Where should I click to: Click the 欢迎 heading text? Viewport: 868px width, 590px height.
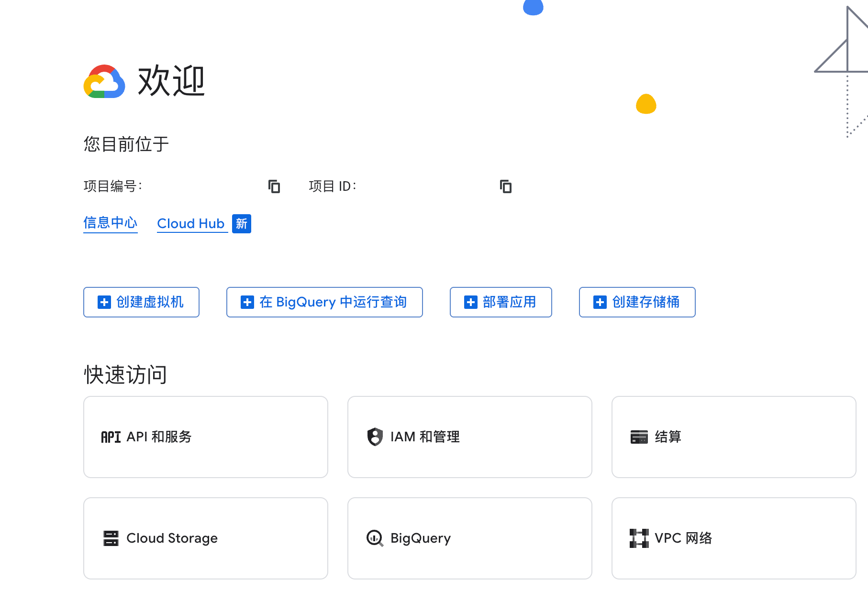click(x=171, y=81)
